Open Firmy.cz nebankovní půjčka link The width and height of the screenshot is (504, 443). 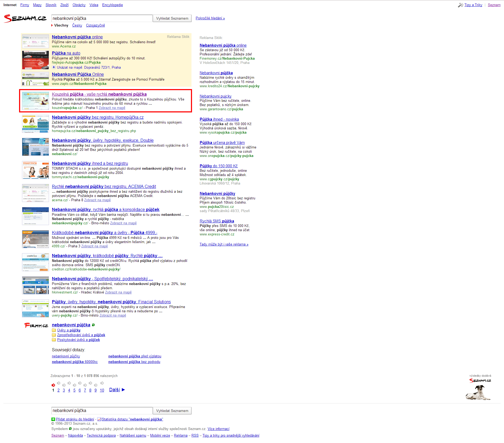(x=71, y=325)
